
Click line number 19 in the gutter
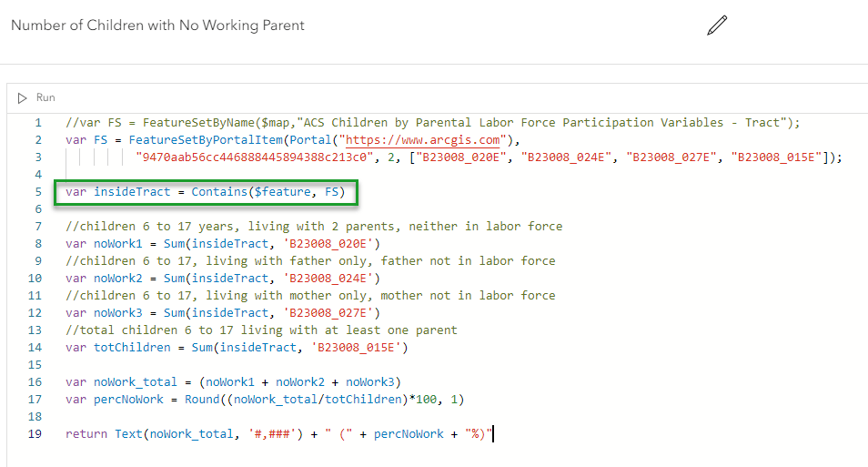click(35, 433)
